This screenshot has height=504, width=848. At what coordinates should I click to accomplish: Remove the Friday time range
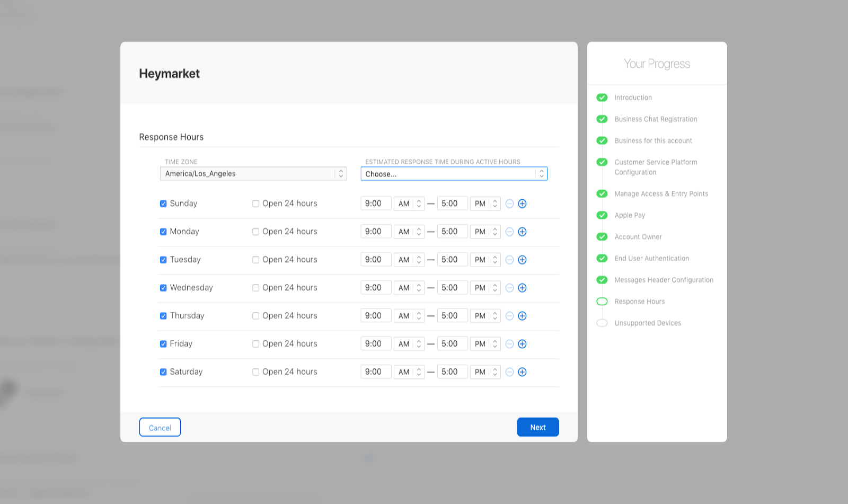coord(509,344)
